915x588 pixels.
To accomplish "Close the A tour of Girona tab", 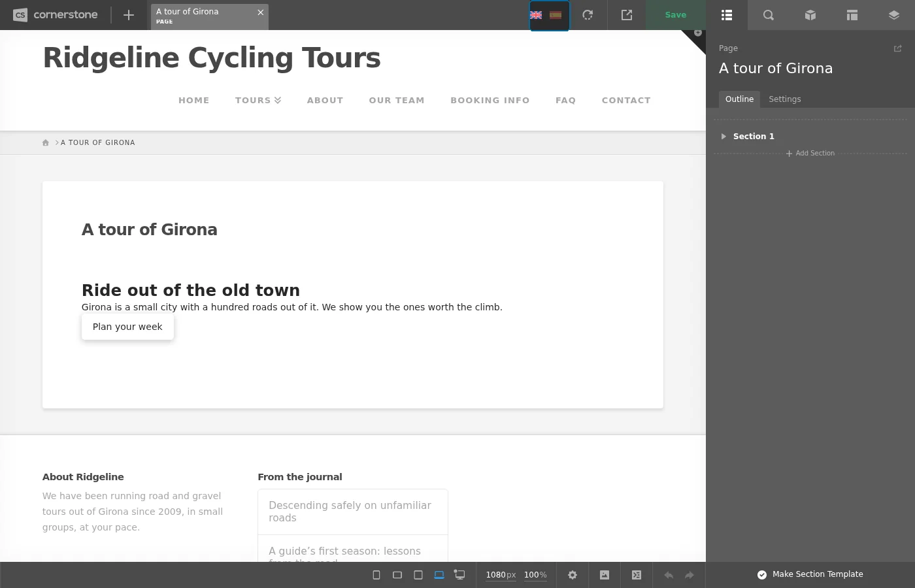I will pyautogui.click(x=261, y=12).
